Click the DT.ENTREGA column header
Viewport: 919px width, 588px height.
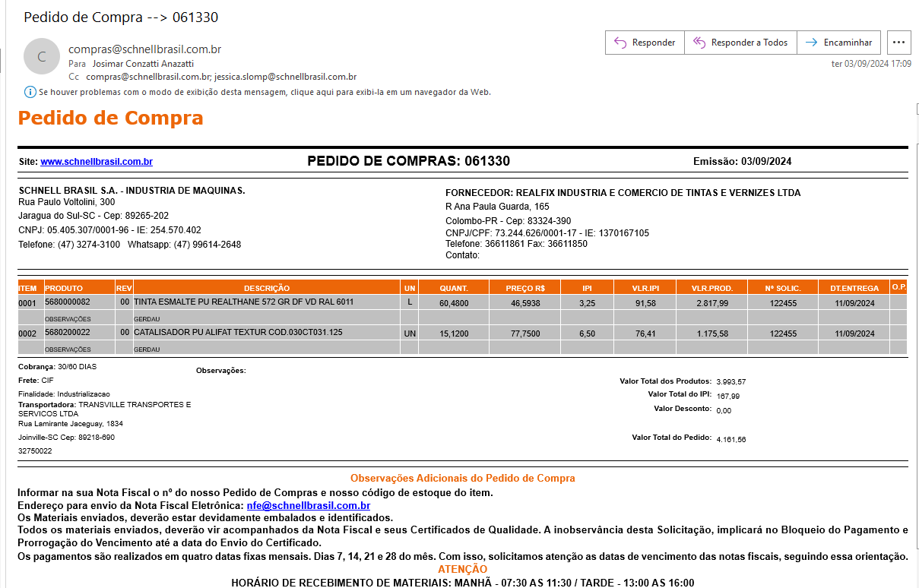tap(854, 288)
